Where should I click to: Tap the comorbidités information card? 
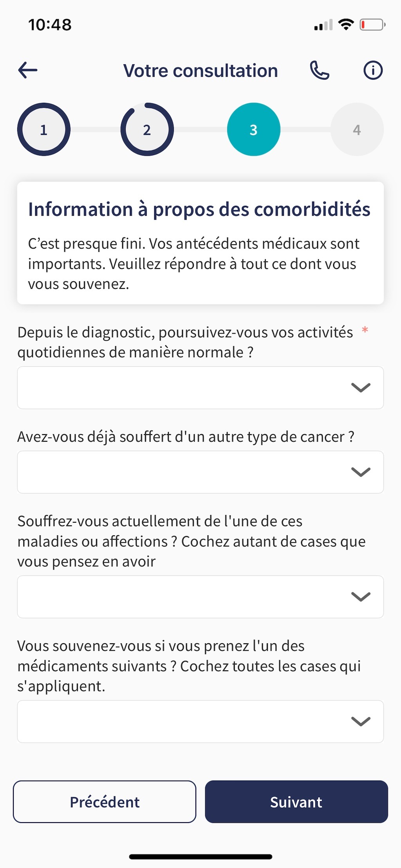click(x=200, y=243)
